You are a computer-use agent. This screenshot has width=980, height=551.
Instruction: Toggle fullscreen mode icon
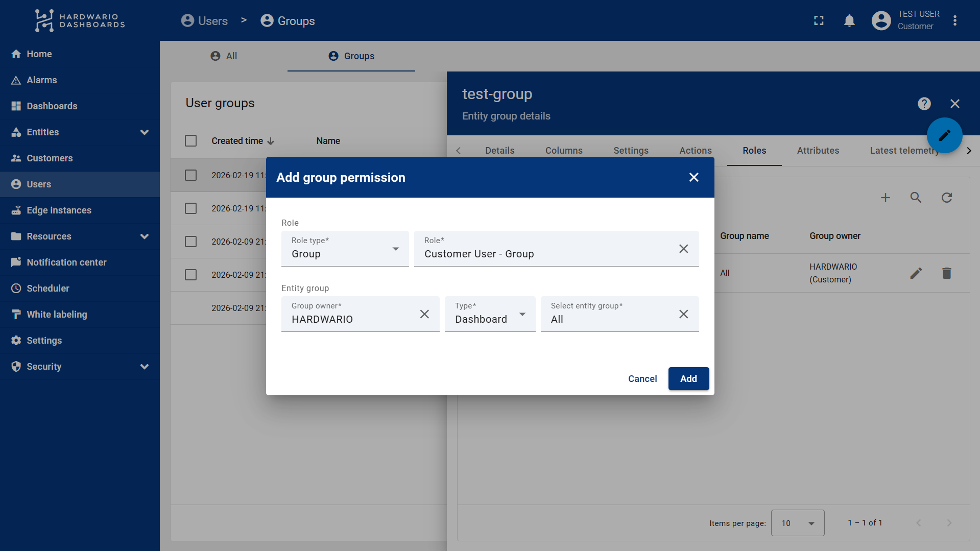[819, 20]
